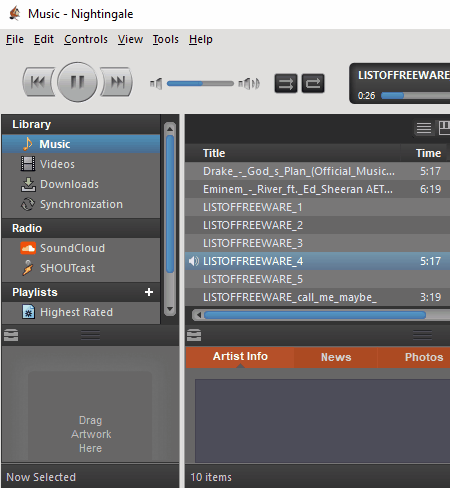Open the Controls menu
Image resolution: width=450 pixels, height=488 pixels.
click(x=86, y=39)
